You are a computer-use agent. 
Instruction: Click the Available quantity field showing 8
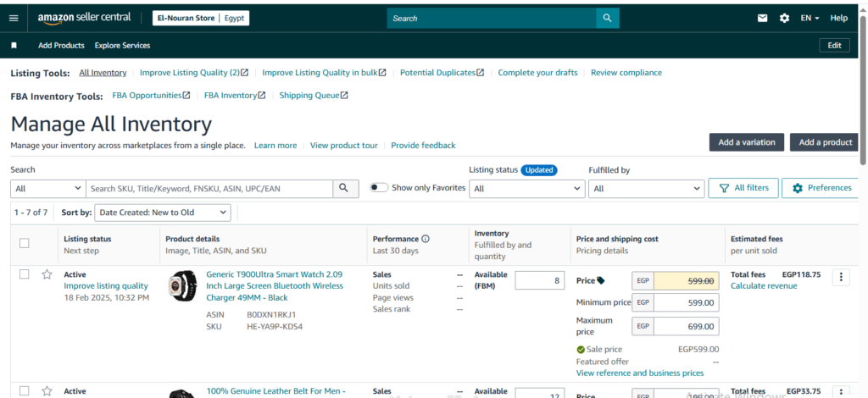click(x=540, y=280)
